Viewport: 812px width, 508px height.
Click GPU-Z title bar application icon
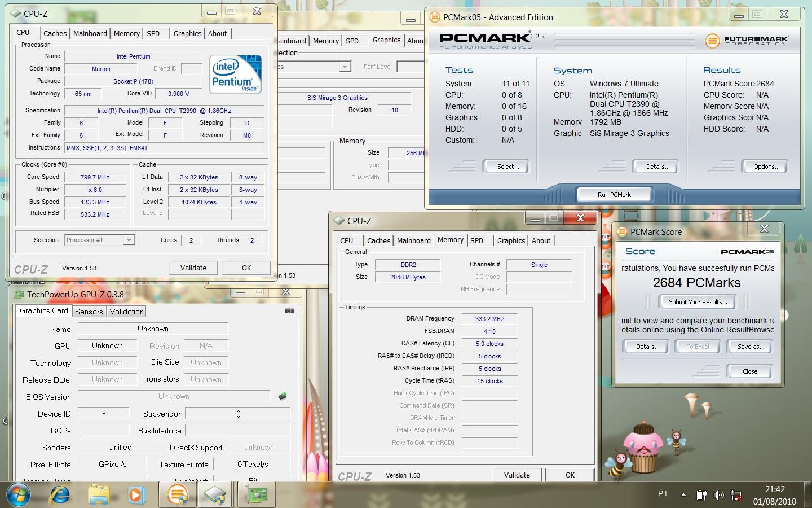coord(19,294)
